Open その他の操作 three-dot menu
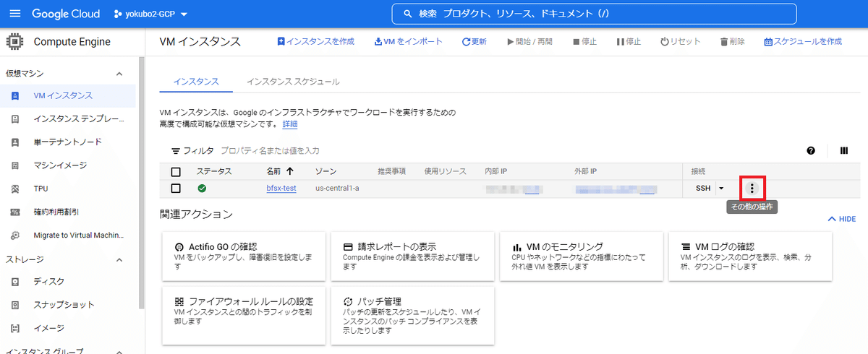Image resolution: width=868 pixels, height=354 pixels. coord(752,189)
